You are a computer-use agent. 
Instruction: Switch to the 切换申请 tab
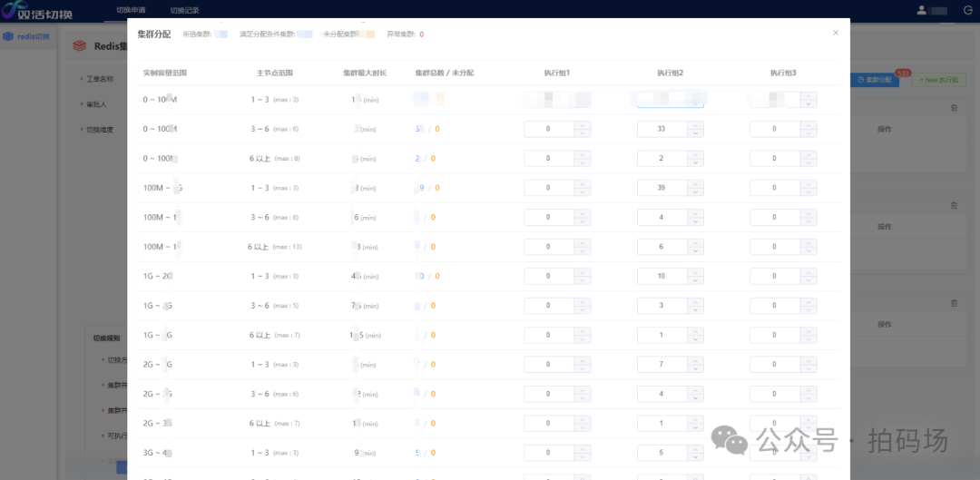click(x=131, y=10)
